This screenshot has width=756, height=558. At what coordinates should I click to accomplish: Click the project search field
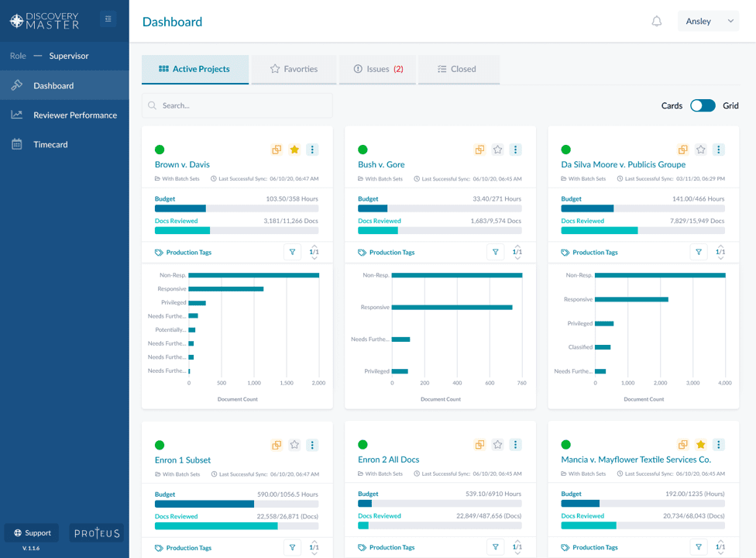pos(237,105)
